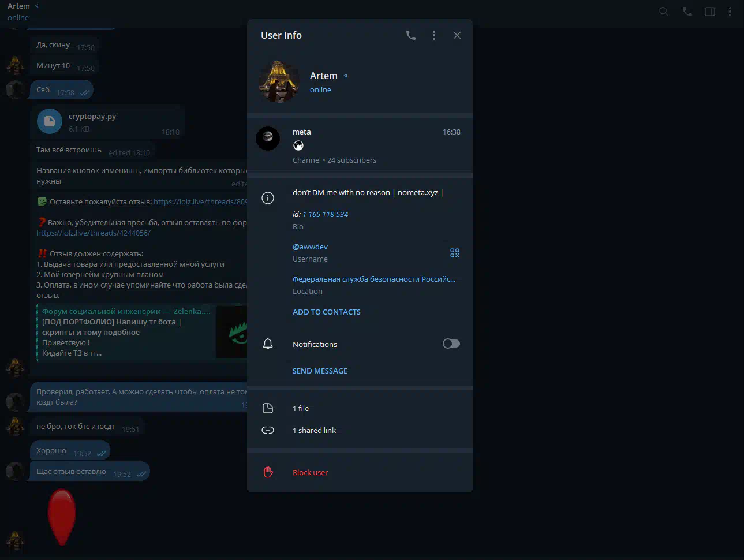744x560 pixels.
Task: Open the chat header more options menu
Action: coord(730,12)
